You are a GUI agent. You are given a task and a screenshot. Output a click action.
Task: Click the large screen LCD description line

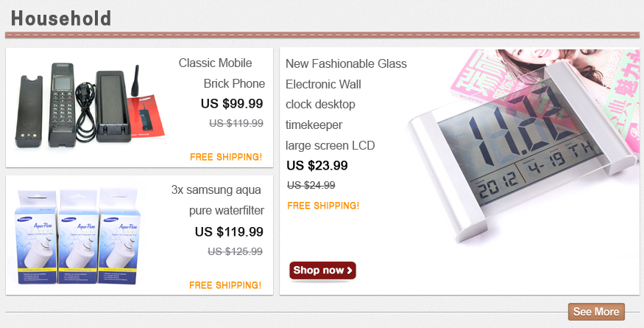click(330, 145)
